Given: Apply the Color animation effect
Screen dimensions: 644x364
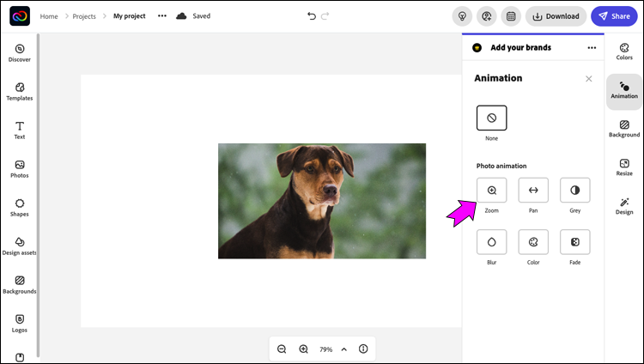Looking at the screenshot, I should click(x=533, y=242).
